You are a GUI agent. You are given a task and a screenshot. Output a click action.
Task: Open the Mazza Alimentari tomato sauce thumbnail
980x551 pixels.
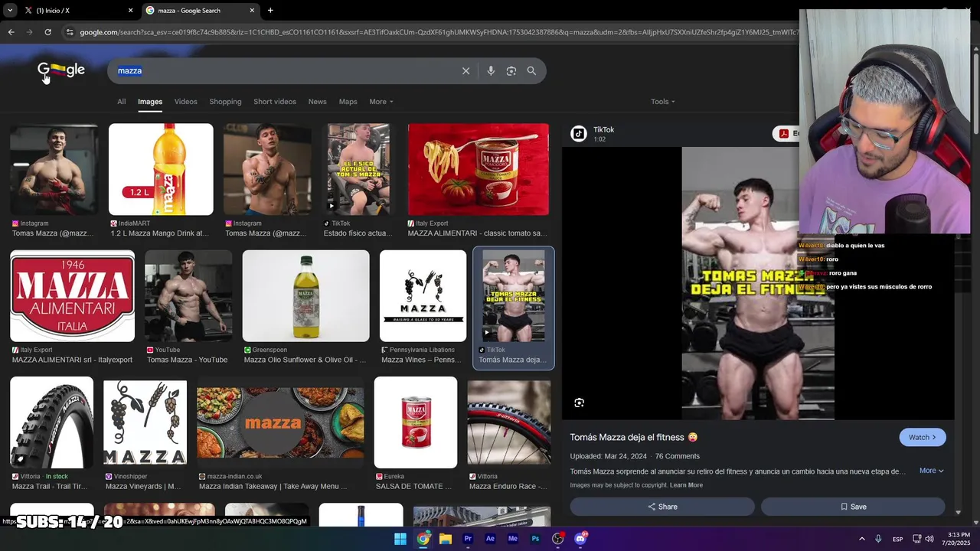click(x=479, y=169)
